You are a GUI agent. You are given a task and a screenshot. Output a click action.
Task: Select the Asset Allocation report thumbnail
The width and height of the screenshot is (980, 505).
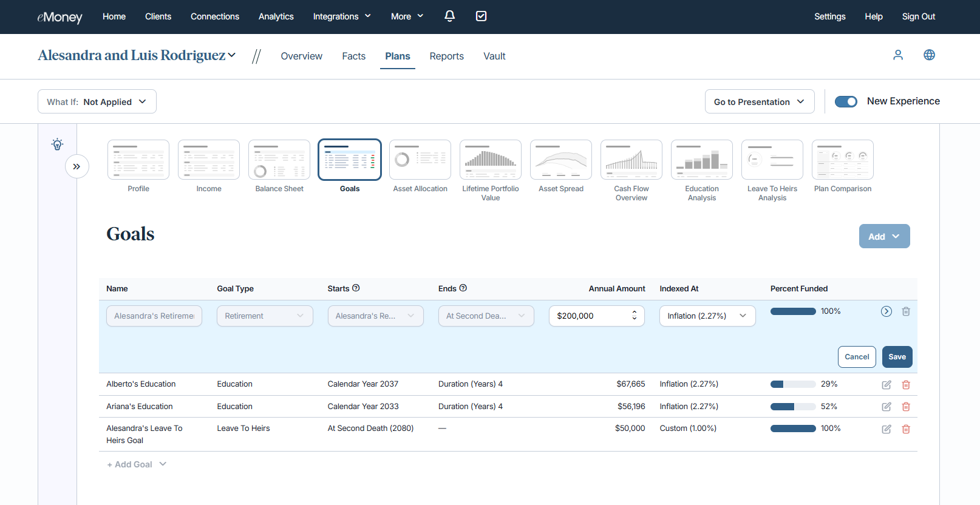(x=420, y=160)
